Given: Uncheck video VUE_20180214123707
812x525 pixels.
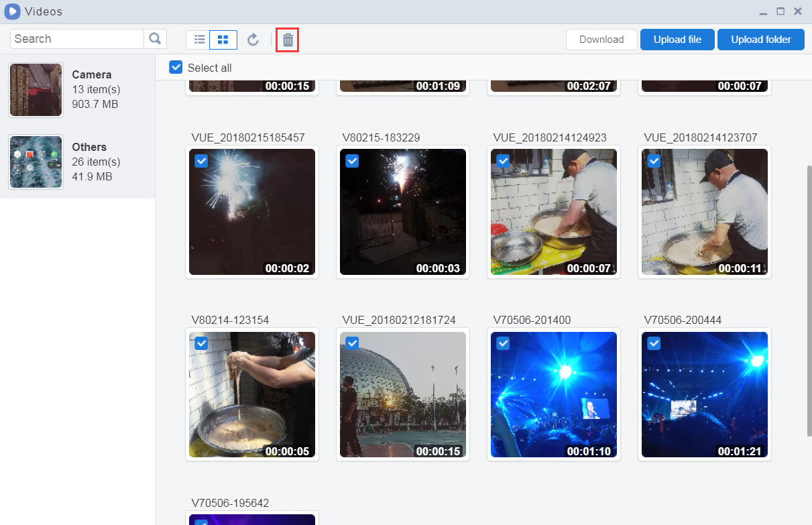Looking at the screenshot, I should click(654, 161).
